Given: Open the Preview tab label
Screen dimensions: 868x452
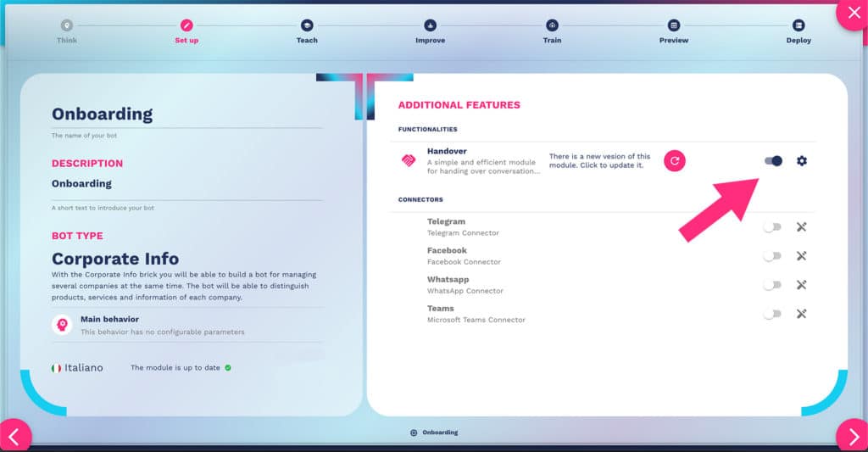Looking at the screenshot, I should (x=674, y=41).
